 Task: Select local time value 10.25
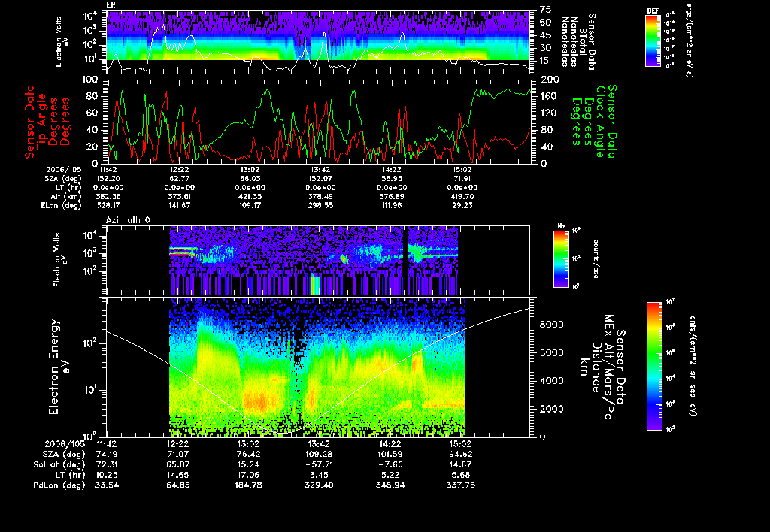107,475
